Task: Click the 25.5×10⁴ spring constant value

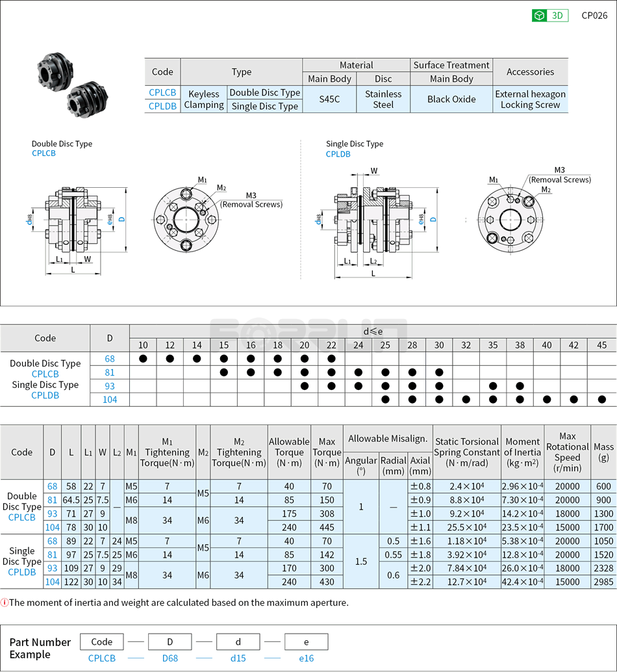Action: (467, 527)
